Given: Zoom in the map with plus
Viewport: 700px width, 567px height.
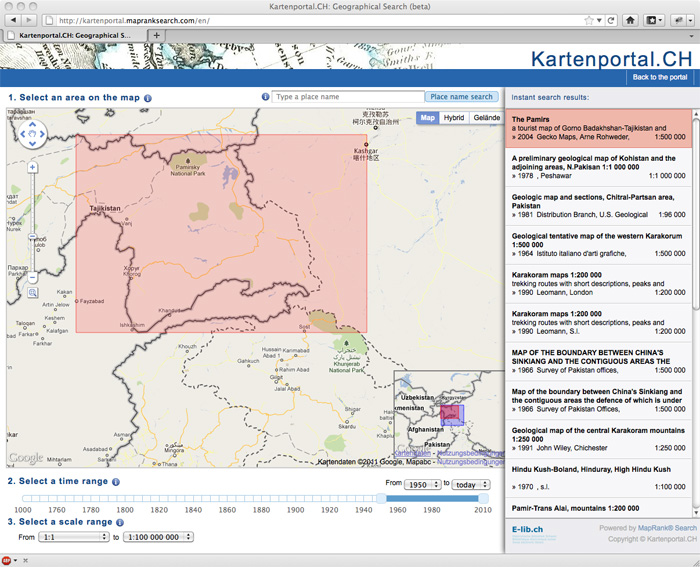Looking at the screenshot, I should pyautogui.click(x=32, y=167).
